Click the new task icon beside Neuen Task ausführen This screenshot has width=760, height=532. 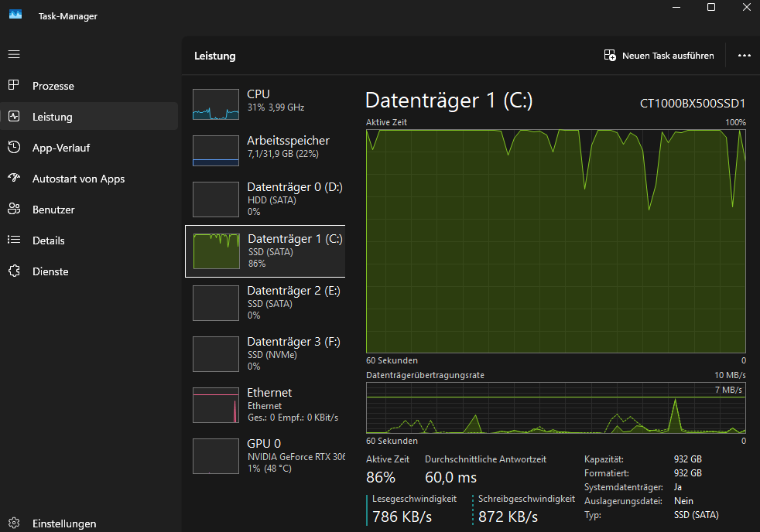coord(610,55)
